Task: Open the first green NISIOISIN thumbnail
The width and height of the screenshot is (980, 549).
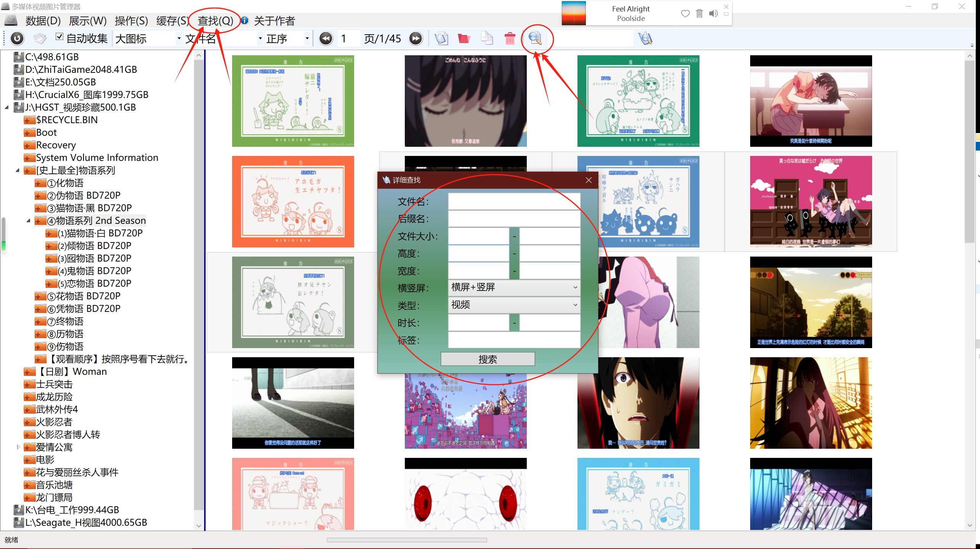Action: pos(293,101)
